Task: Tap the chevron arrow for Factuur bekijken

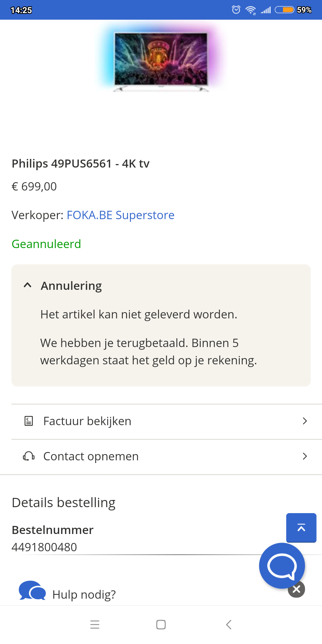Action: click(x=305, y=421)
